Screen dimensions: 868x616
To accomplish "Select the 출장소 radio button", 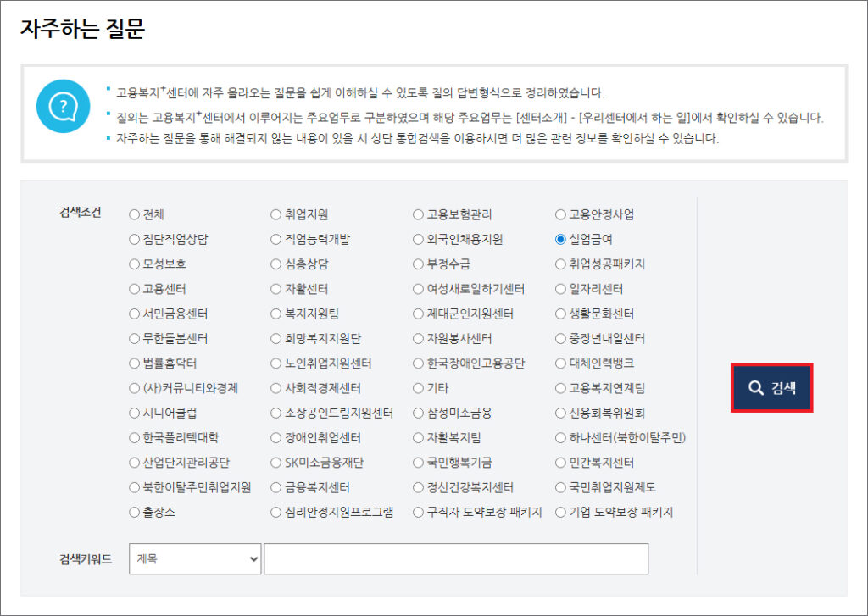I will click(x=134, y=513).
